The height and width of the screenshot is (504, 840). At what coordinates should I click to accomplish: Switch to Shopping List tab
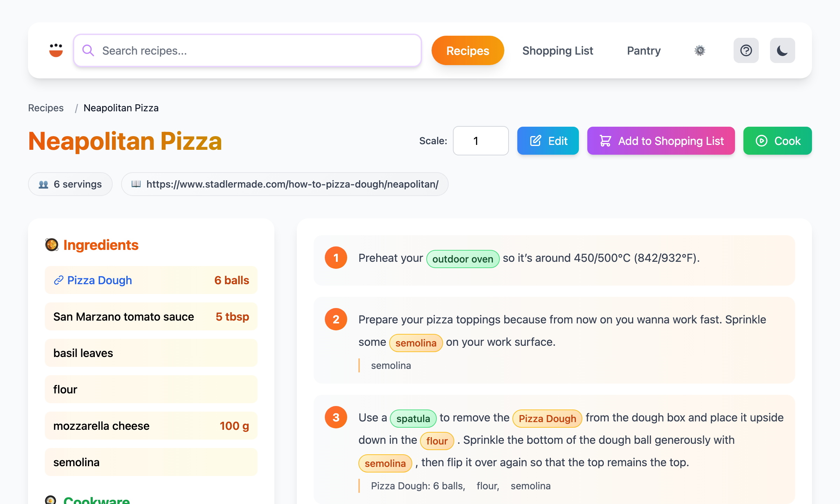click(x=558, y=50)
